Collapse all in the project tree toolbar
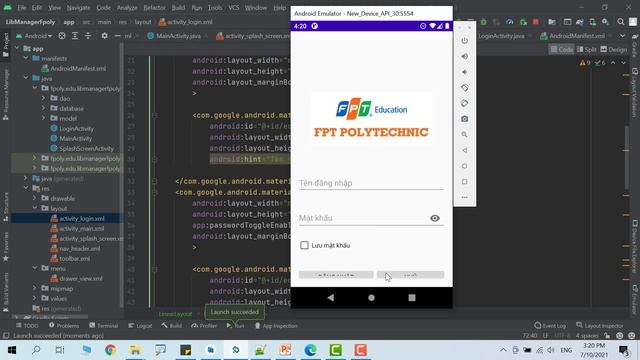 pos(88,36)
